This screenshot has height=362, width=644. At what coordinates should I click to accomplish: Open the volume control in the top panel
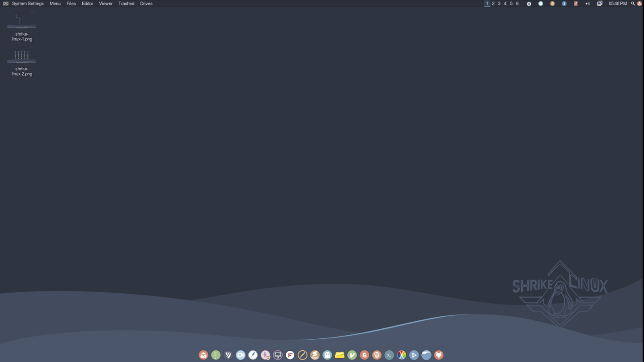pos(588,4)
